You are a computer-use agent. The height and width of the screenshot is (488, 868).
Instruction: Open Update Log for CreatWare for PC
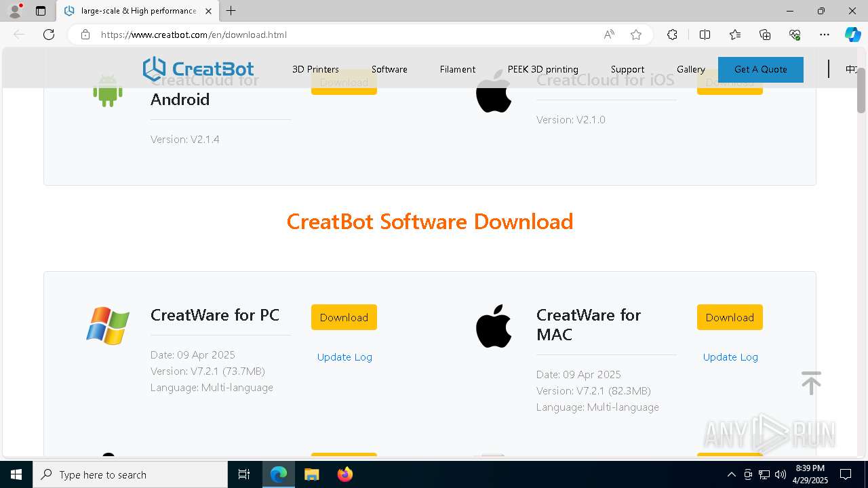(x=344, y=357)
